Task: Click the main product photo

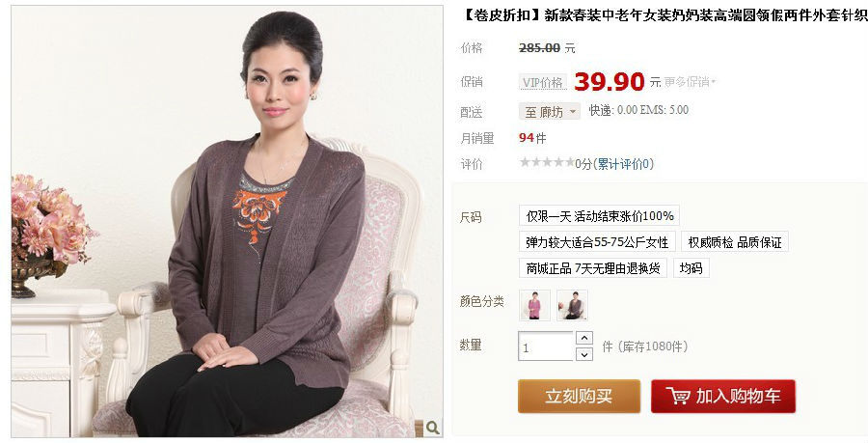Action: 227,222
